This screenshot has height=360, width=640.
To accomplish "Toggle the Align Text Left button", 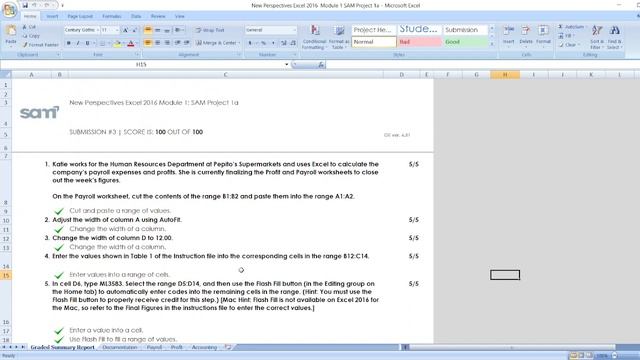I will click(x=148, y=43).
